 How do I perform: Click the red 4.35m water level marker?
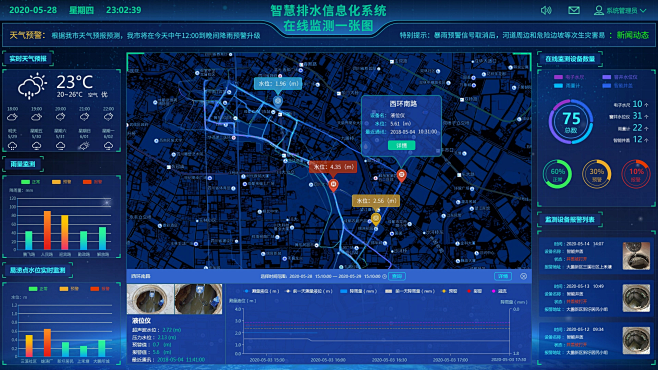(333, 185)
